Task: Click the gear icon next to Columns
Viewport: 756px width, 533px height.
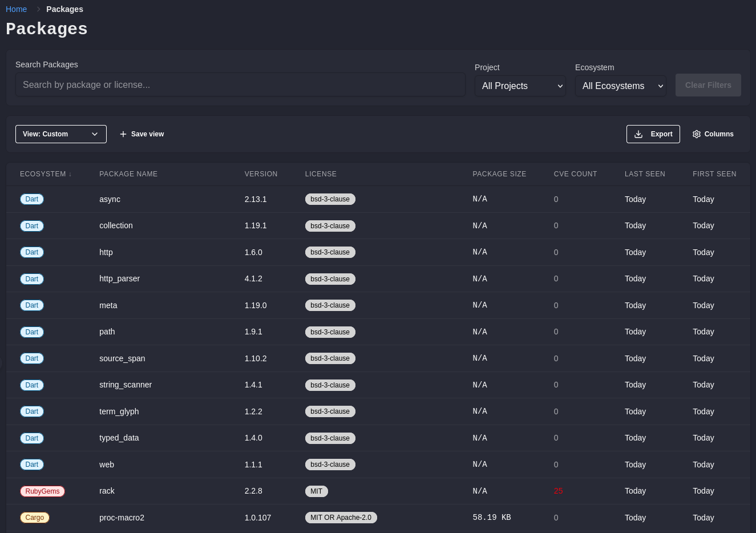Action: [697, 134]
